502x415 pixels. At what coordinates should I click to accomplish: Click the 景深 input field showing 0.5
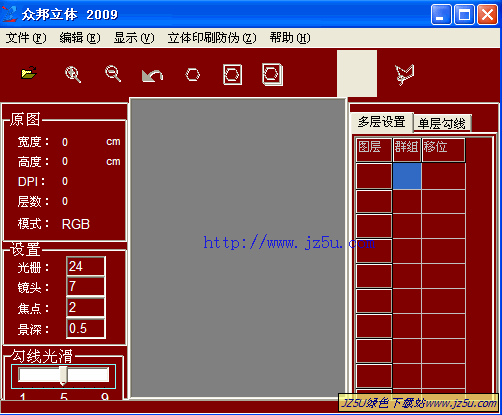tap(86, 329)
